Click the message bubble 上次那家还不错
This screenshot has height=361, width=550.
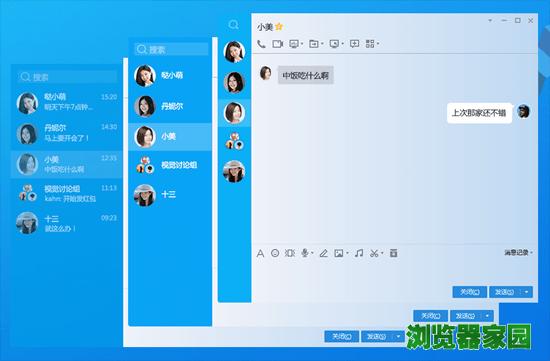click(x=479, y=113)
